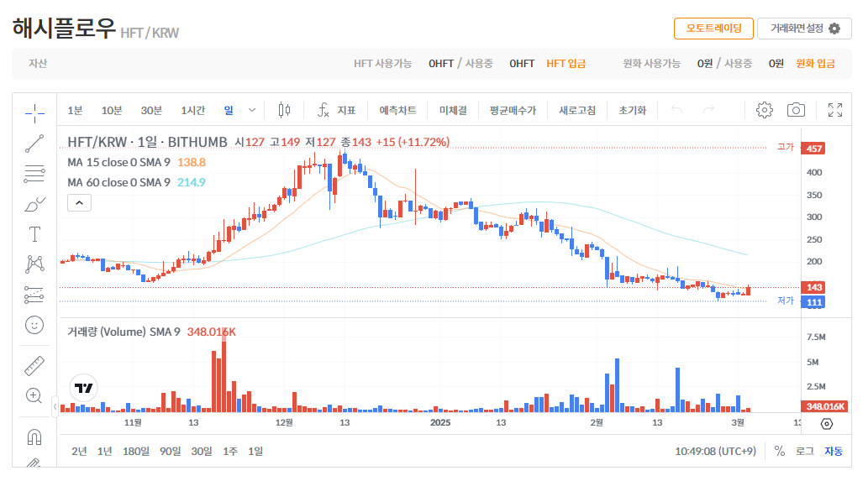Toggle the magnet snap tool
Screen dimensions: 868x481
pyautogui.click(x=34, y=437)
